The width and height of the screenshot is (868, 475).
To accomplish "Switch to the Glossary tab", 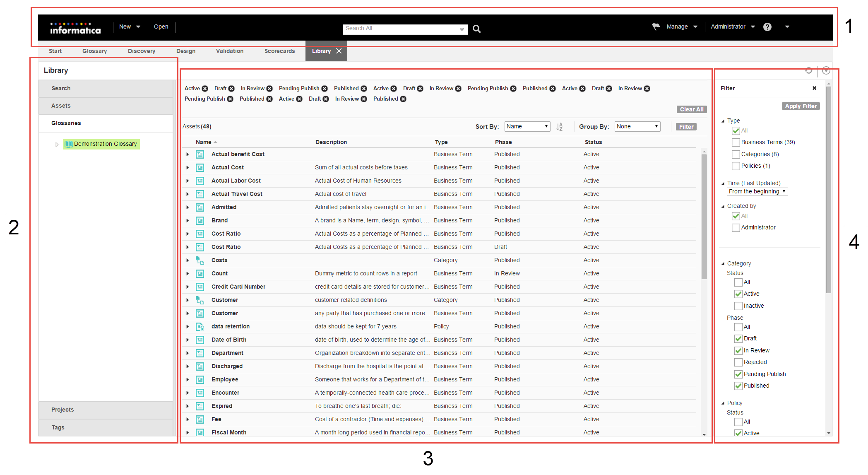I will [95, 50].
